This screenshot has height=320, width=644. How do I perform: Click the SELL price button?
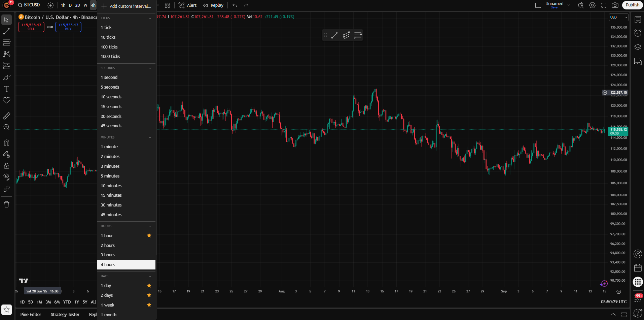tap(31, 27)
